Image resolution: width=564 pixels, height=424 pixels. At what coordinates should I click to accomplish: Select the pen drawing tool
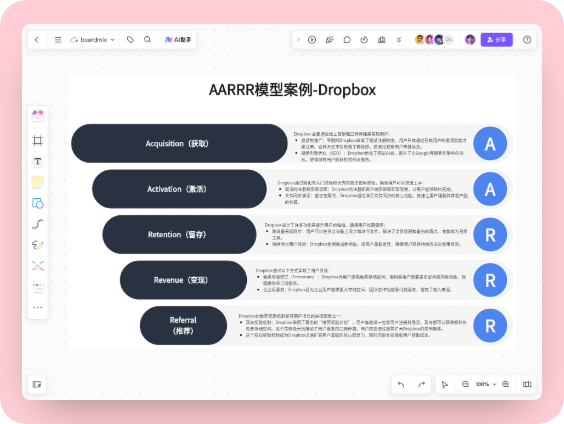(x=38, y=245)
